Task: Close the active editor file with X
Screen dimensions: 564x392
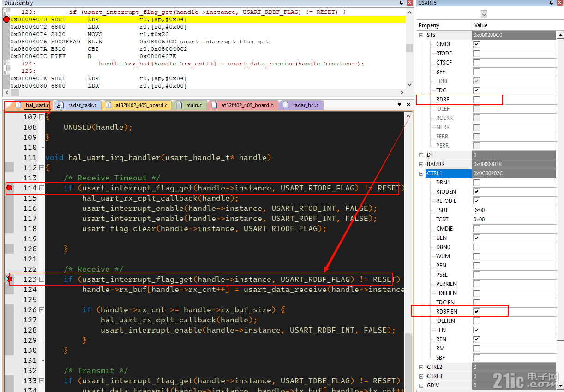Action: 408,105
